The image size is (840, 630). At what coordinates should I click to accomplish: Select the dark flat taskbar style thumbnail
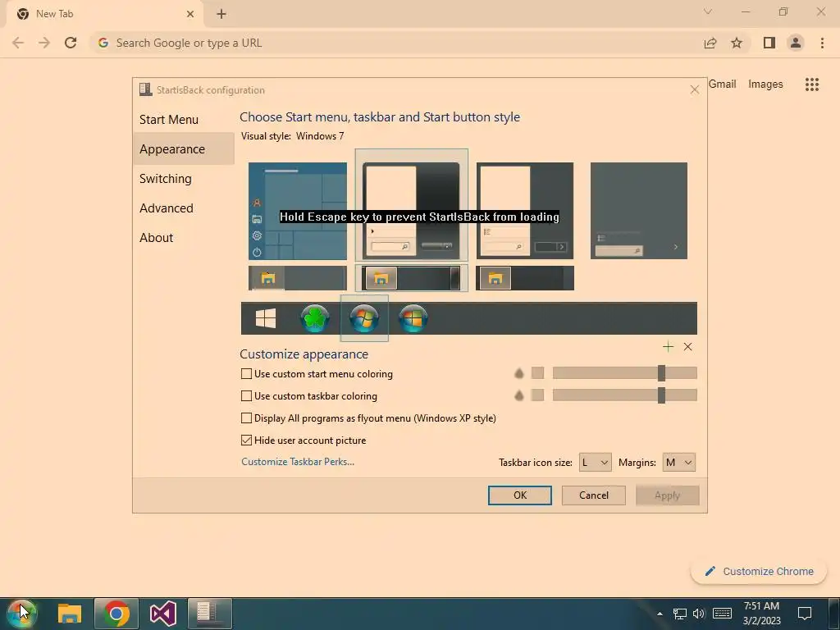click(x=524, y=278)
